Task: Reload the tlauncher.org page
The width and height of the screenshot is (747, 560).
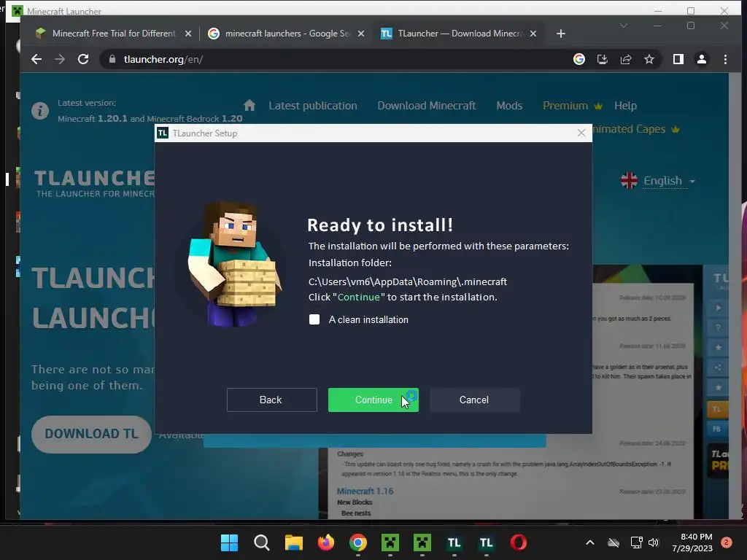Action: (83, 59)
